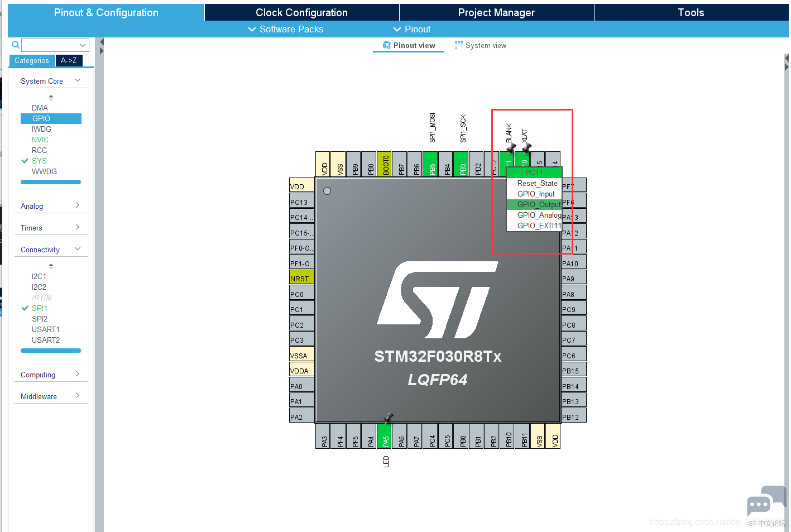
Task: Select IWDG under System Core
Action: point(41,129)
